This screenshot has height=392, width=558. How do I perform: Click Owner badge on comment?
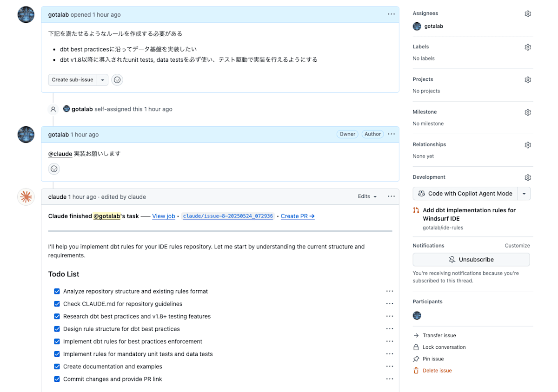347,134
